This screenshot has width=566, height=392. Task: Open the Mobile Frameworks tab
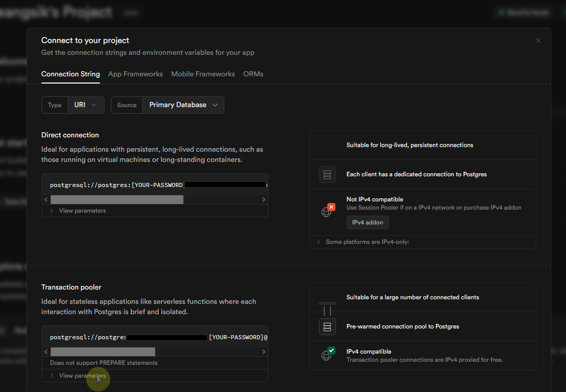point(203,74)
